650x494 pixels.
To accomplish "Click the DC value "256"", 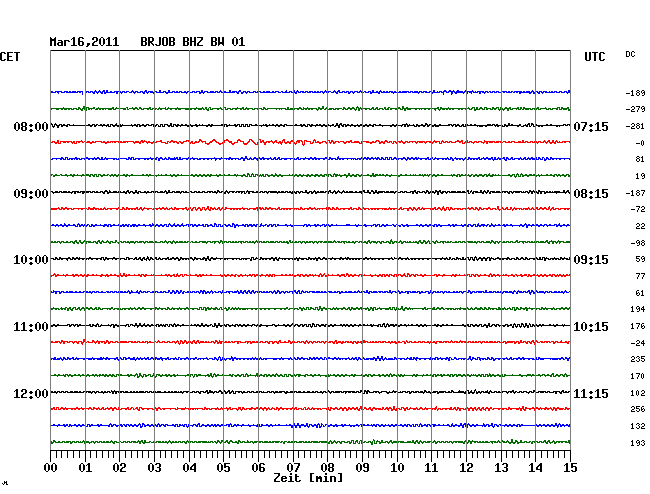I will pos(638,409).
